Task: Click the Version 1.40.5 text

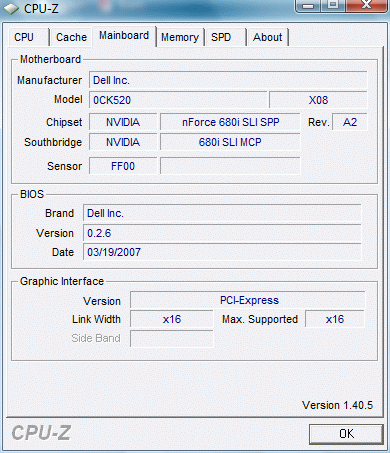Action: [x=337, y=405]
